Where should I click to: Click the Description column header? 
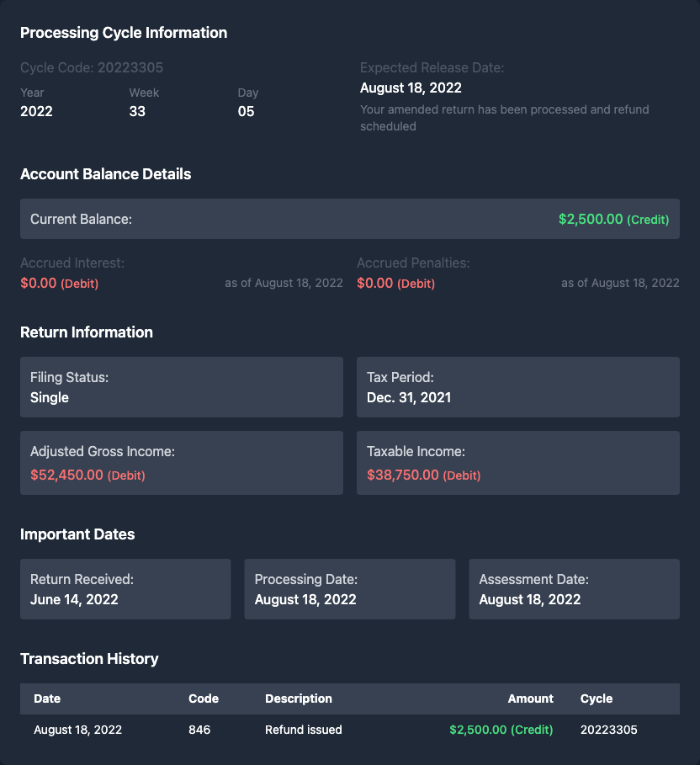(x=299, y=699)
